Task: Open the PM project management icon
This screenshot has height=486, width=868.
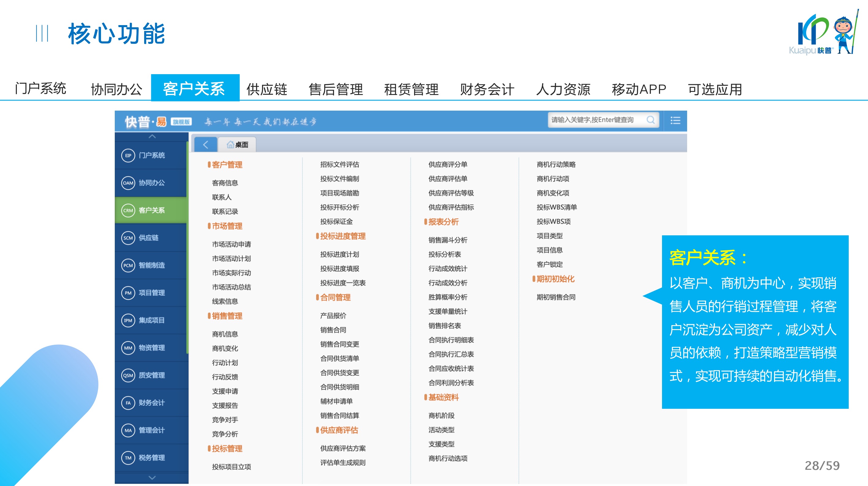Action: click(128, 293)
